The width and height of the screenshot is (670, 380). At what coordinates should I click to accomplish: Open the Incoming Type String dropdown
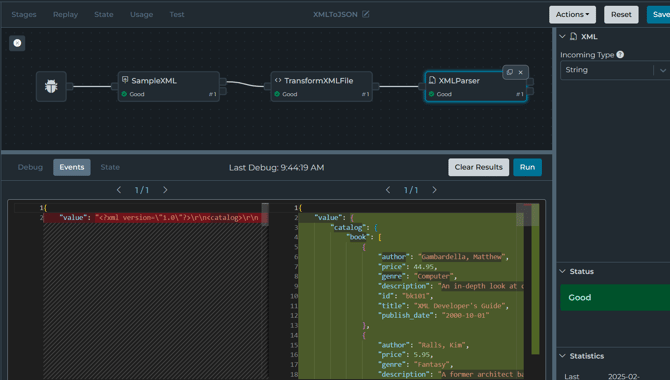[x=615, y=70]
